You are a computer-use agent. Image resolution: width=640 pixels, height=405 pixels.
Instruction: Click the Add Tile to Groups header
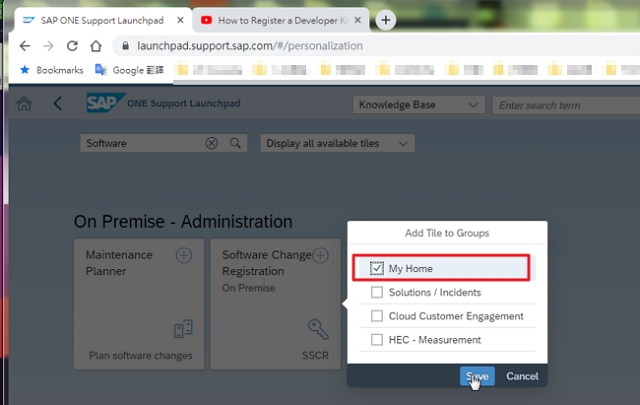click(447, 233)
